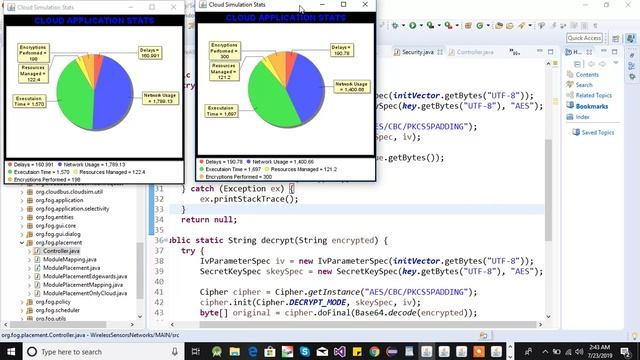Select org.fog.scheduler package in tree
Viewport: 640px width, 360px height.
58,310
